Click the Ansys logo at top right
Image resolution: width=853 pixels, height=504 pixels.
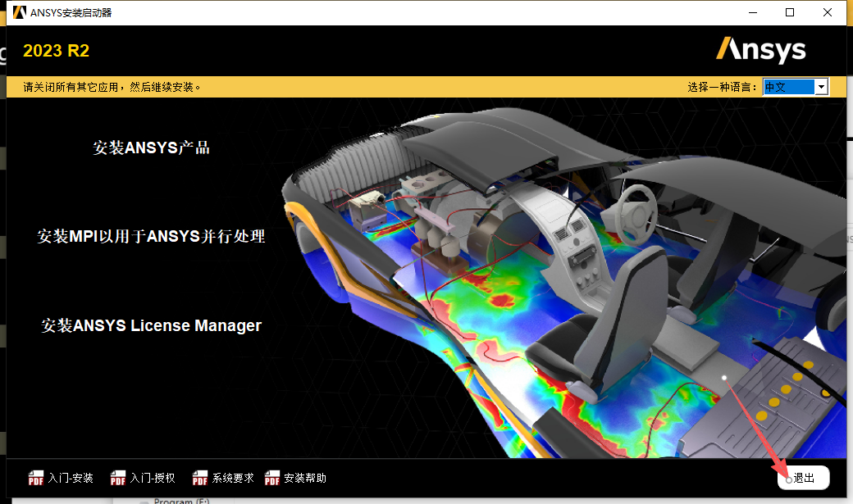pyautogui.click(x=761, y=50)
